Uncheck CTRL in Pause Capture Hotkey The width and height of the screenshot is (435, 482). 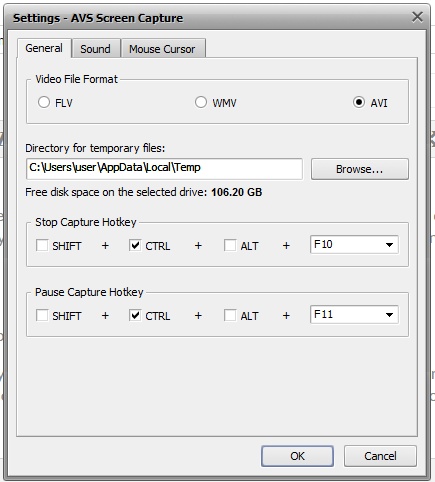tap(135, 315)
